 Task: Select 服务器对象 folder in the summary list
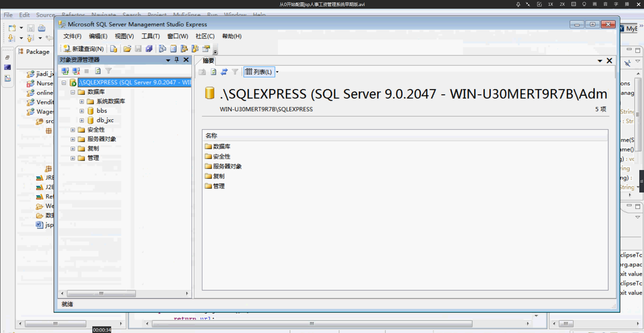click(x=223, y=166)
